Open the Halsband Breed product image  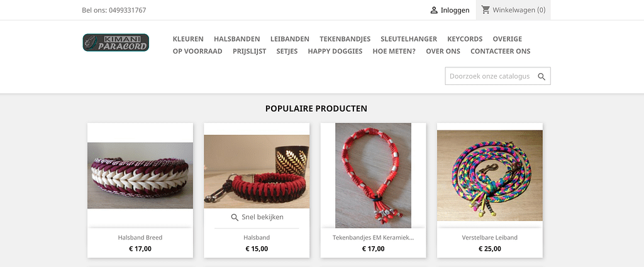tap(140, 175)
